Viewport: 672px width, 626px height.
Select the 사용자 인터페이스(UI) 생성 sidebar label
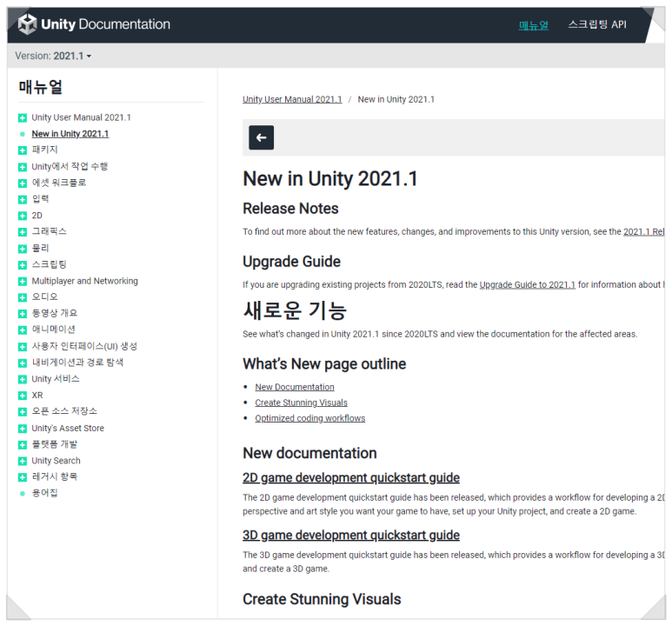[84, 346]
